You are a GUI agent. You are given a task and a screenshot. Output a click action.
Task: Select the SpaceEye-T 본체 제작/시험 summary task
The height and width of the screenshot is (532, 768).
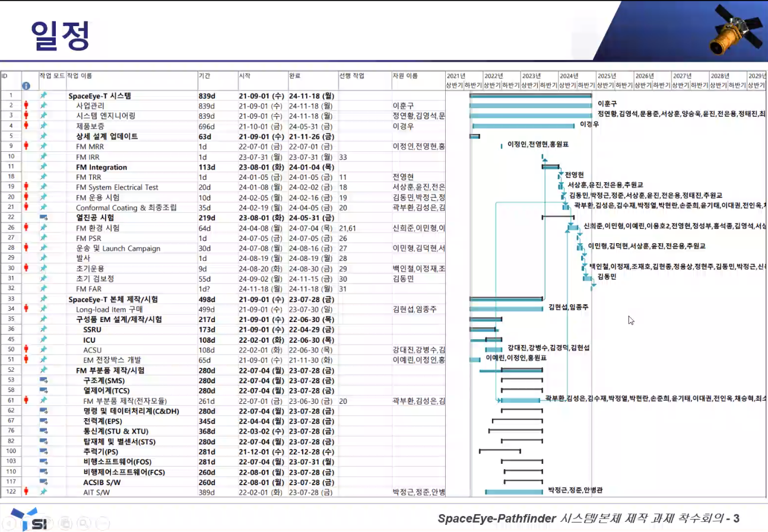[113, 299]
